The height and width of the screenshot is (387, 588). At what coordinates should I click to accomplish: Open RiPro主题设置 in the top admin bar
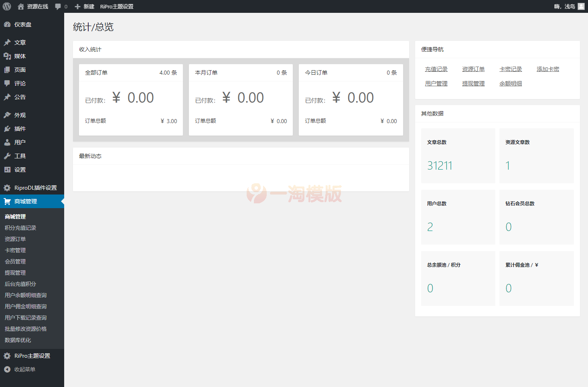(117, 6)
